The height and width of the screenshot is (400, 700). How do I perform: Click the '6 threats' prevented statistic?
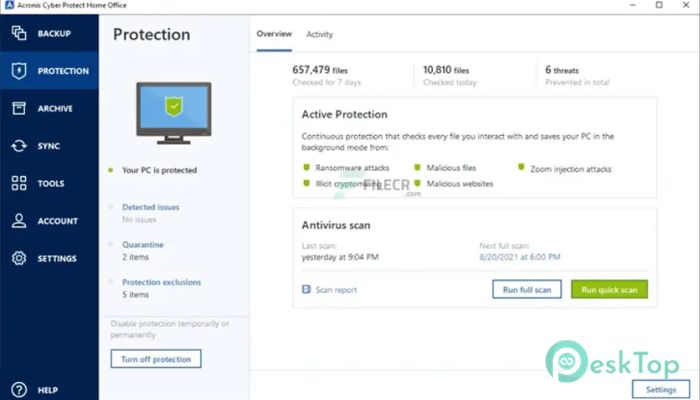point(562,70)
